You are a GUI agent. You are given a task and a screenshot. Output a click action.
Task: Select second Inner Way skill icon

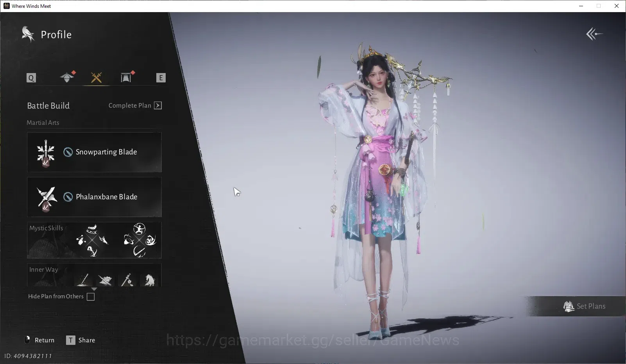pos(105,280)
